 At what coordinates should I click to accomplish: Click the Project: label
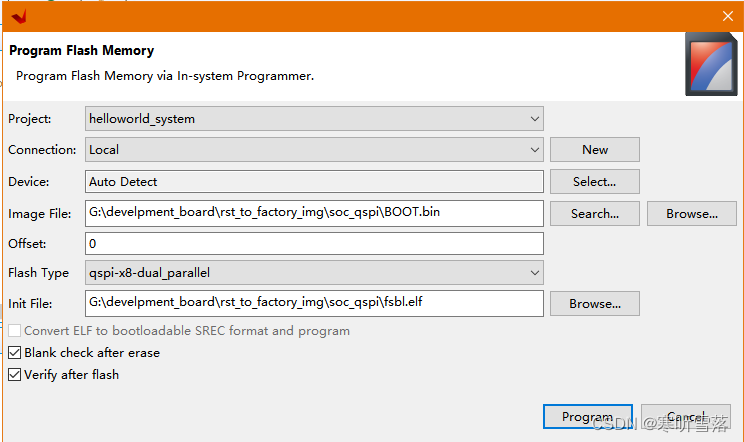coord(29,119)
